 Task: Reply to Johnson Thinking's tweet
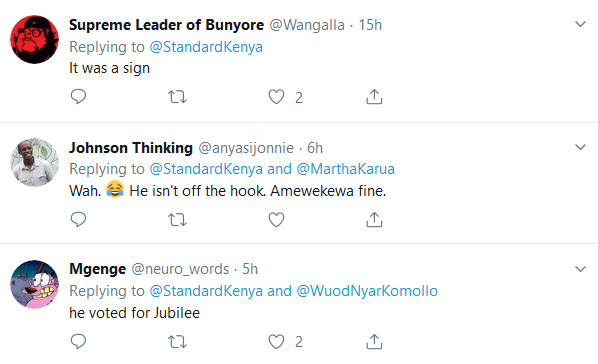78,219
